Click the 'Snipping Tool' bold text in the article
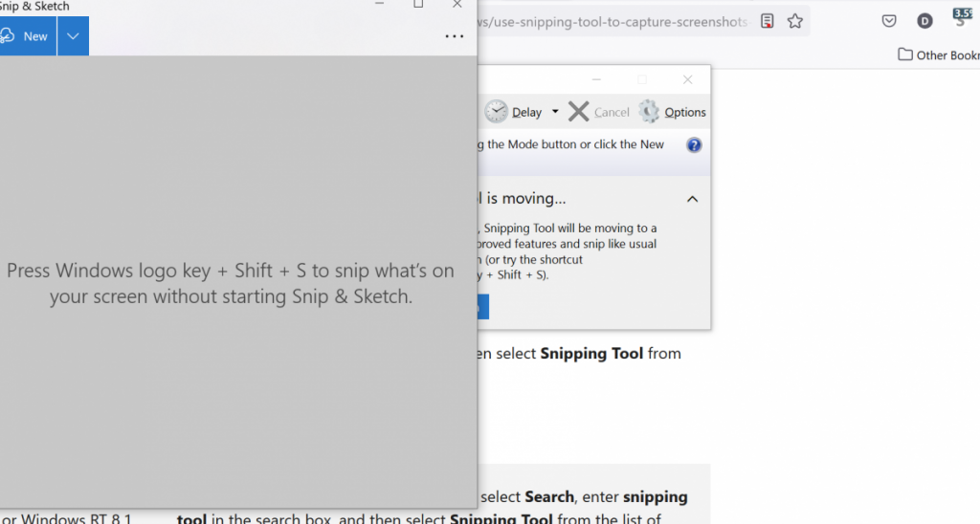Viewport: 980px width, 524px height. coord(591,354)
